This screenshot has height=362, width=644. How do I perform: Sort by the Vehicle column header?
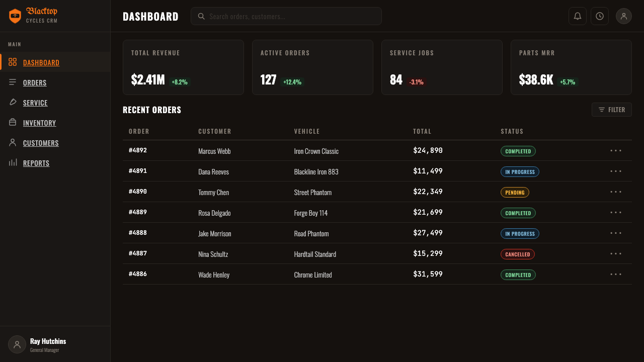[x=307, y=131]
